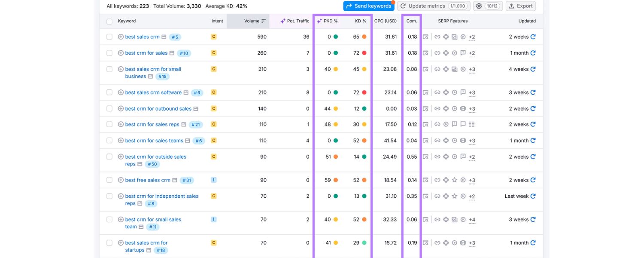Expand the +2 hidden SERP features for "best sales crm"
The height and width of the screenshot is (258, 644).
[472, 37]
